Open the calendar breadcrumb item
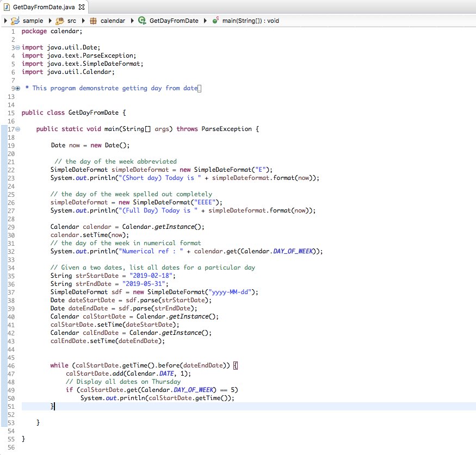The height and width of the screenshot is (455, 476). pyautogui.click(x=113, y=21)
